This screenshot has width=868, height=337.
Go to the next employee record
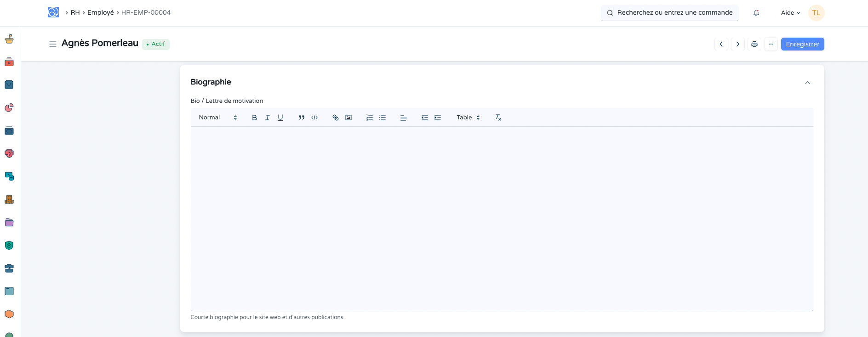738,44
